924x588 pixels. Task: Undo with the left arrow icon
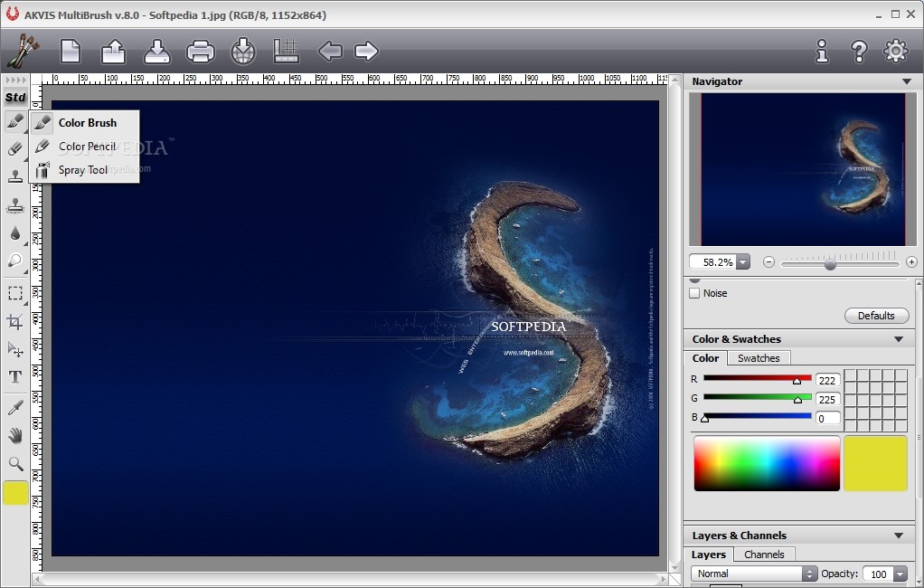click(330, 52)
